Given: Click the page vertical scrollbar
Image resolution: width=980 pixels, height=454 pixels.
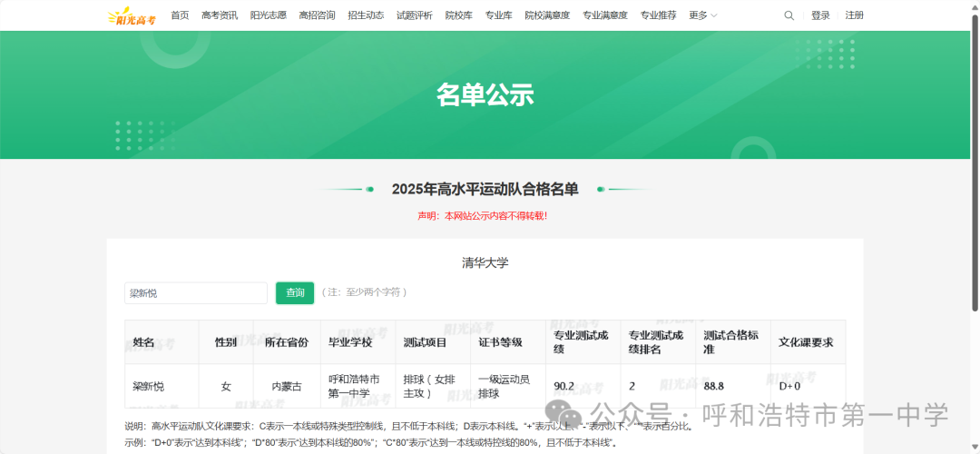Looking at the screenshot, I should (x=975, y=162).
